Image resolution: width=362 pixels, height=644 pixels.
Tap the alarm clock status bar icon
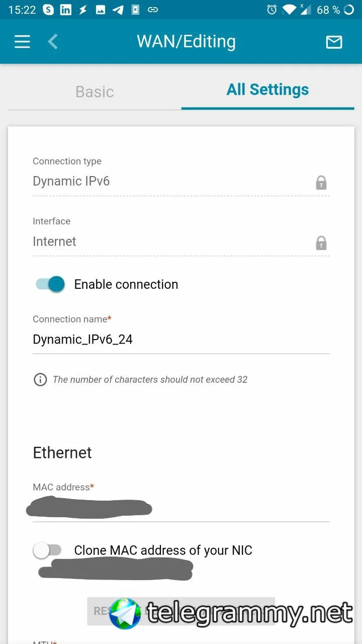271,10
